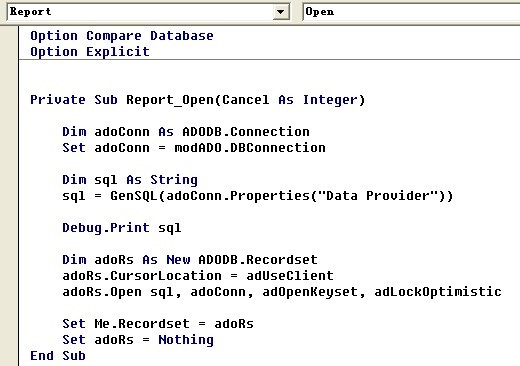Set breakpoint in margin beside Debug.Print line
The image size is (520, 366).
[x=9, y=228]
